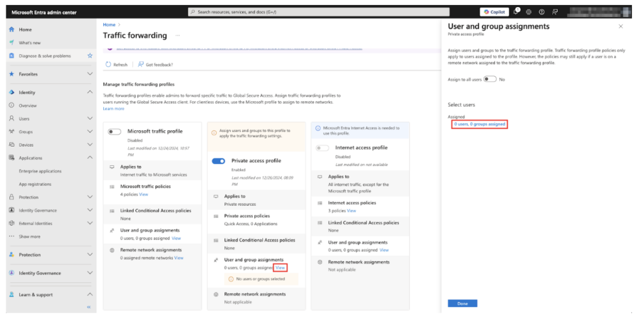
Task: Click the star beside Diagnose & solve problems
Action: coord(90,56)
